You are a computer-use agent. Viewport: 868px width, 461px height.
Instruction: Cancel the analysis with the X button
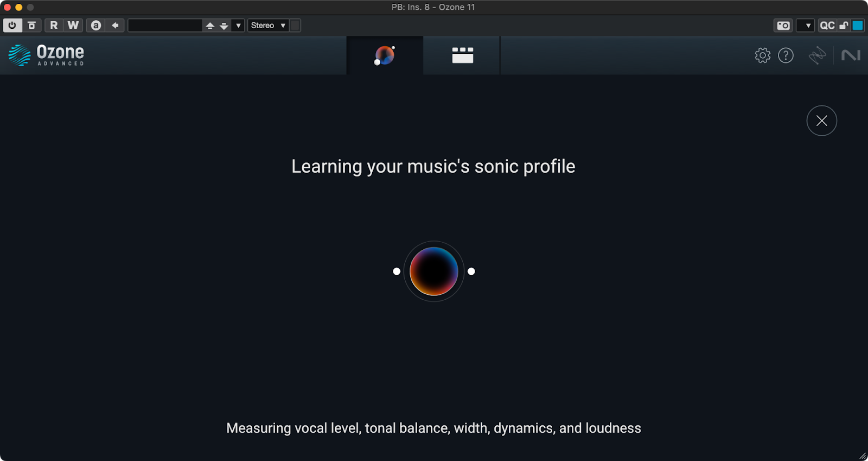[x=821, y=121]
